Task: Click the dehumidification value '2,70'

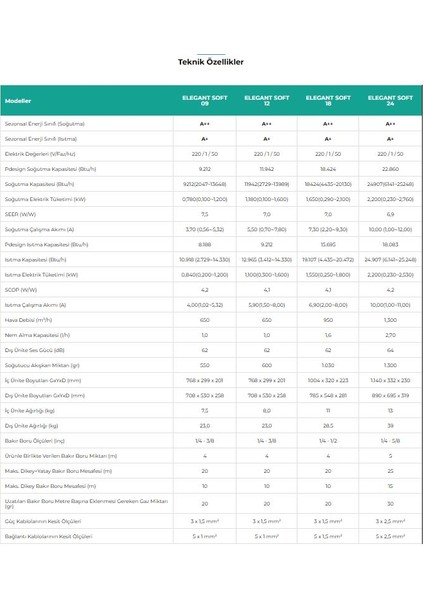Action: [390, 335]
